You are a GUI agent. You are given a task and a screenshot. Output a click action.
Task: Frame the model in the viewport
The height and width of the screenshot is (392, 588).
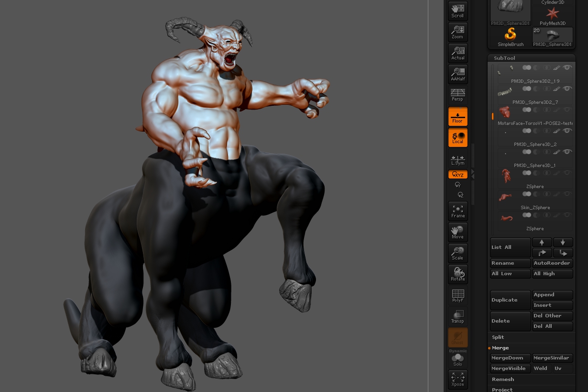[x=457, y=212]
